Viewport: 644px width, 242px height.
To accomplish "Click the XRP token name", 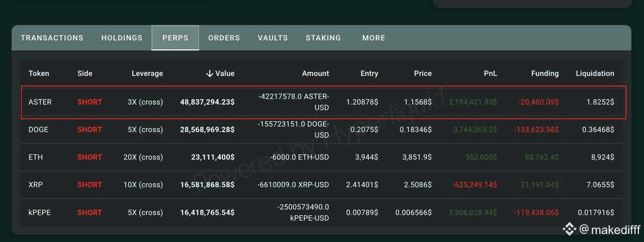I will point(36,185).
